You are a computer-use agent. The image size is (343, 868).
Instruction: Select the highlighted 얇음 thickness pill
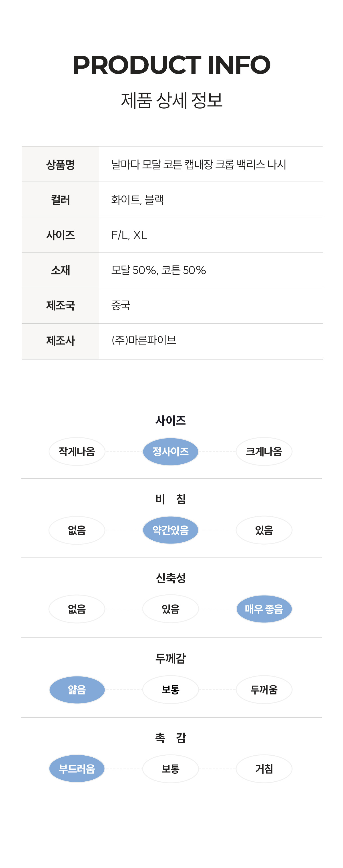point(77,690)
